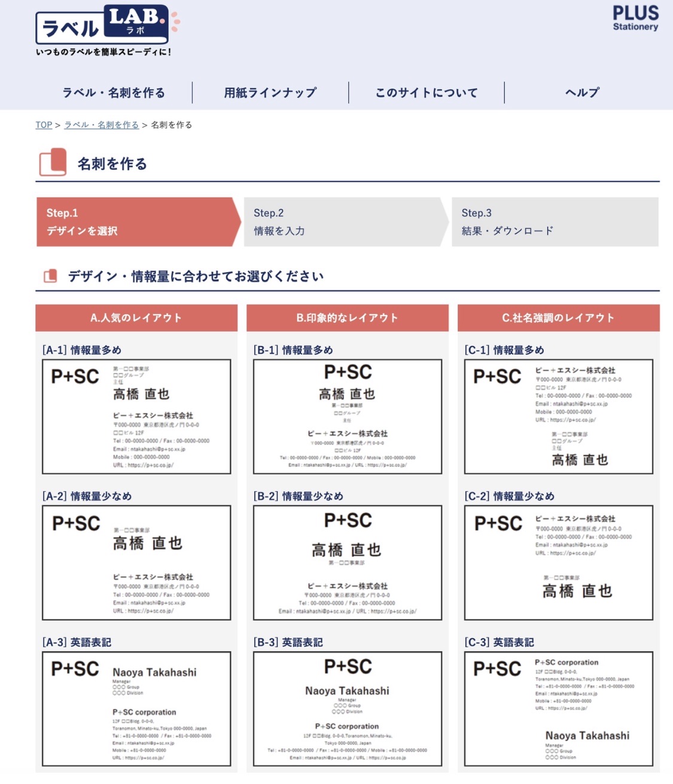This screenshot has height=784, width=673.
Task: Choose the C-2 情報量少なめ card design
Action: [x=559, y=563]
